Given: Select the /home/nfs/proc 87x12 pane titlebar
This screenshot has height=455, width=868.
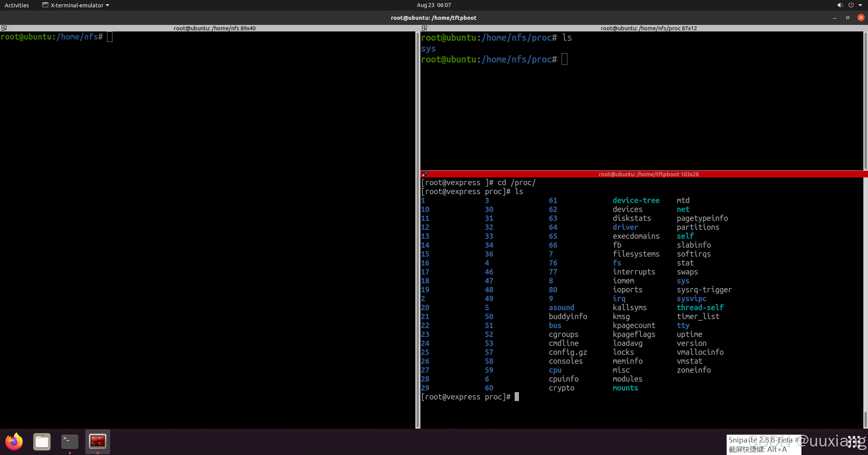Looking at the screenshot, I should [648, 28].
